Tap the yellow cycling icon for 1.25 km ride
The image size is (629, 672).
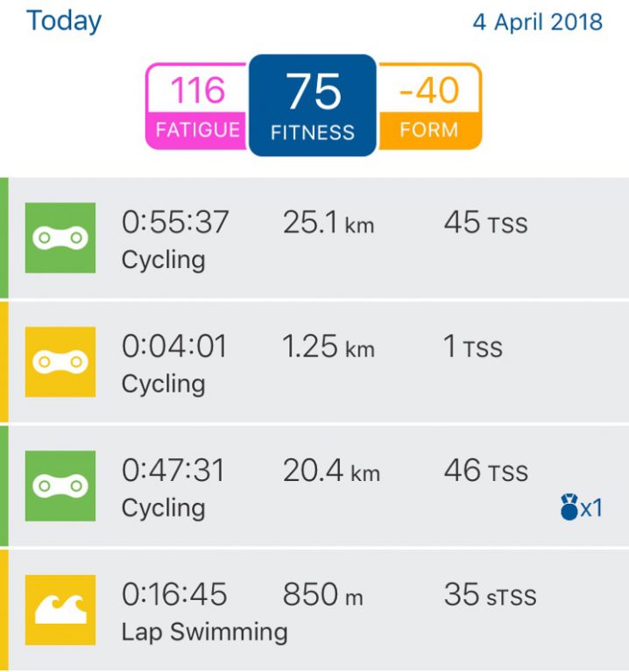tap(60, 362)
